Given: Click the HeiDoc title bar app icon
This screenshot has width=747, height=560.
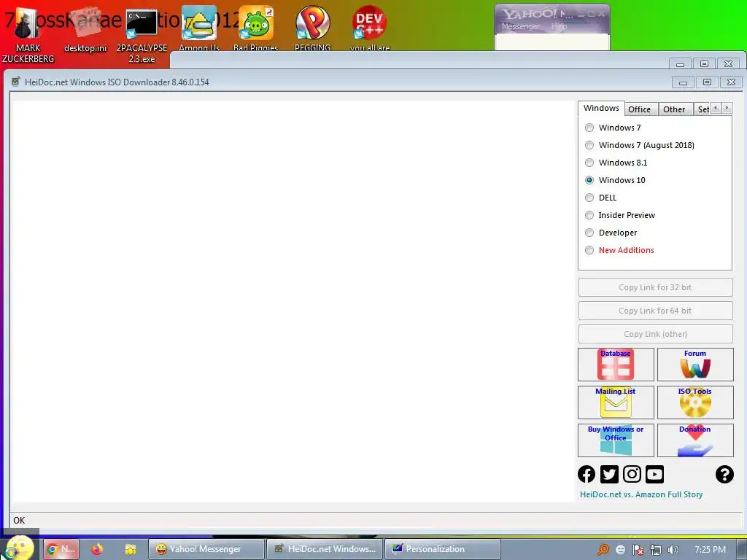Looking at the screenshot, I should (16, 82).
